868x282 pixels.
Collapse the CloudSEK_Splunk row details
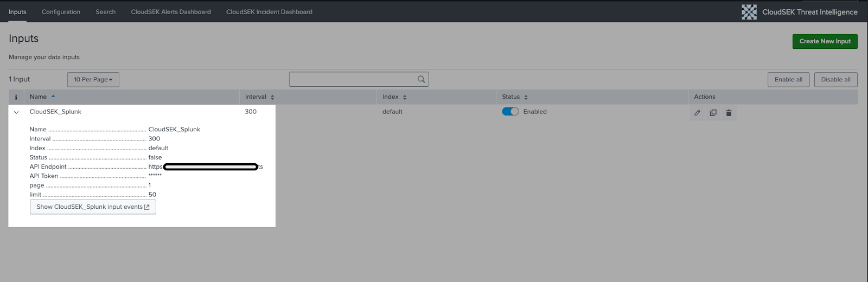point(16,112)
